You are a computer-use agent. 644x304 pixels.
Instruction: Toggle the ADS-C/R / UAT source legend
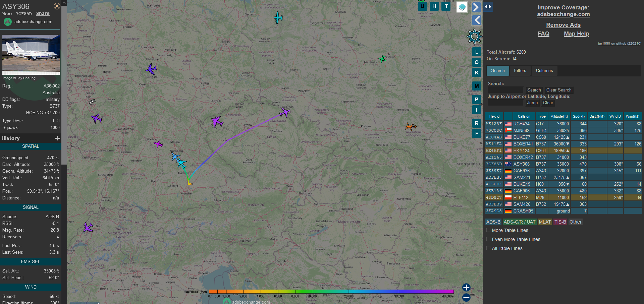click(x=520, y=222)
